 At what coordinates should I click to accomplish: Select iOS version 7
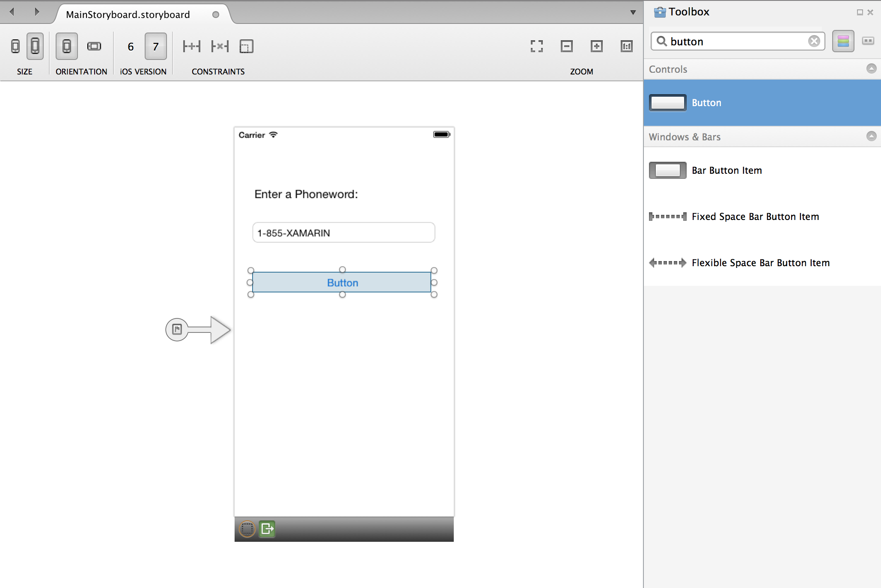(x=156, y=47)
